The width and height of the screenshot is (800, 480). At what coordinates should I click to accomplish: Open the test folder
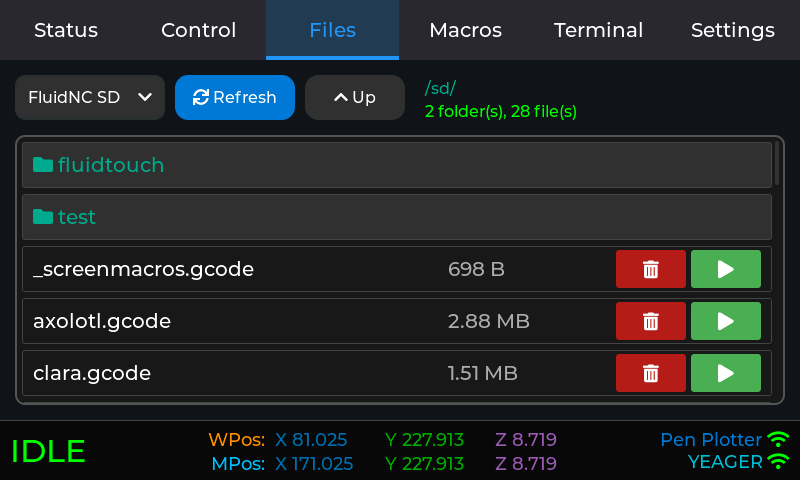[396, 217]
